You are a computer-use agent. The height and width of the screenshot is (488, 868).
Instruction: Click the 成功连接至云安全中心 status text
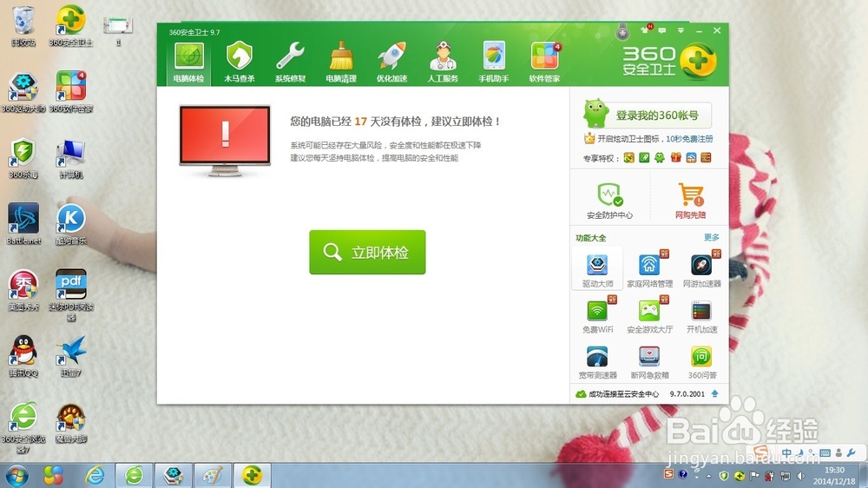point(623,394)
